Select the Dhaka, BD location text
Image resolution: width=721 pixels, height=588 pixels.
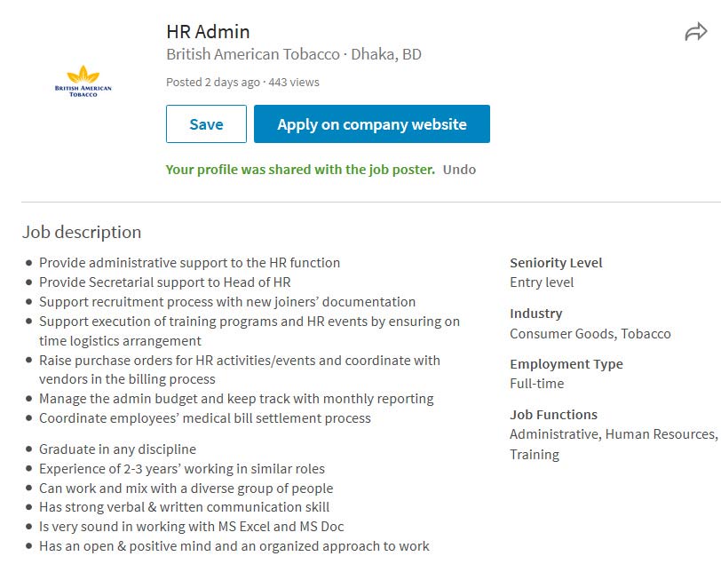pos(386,54)
